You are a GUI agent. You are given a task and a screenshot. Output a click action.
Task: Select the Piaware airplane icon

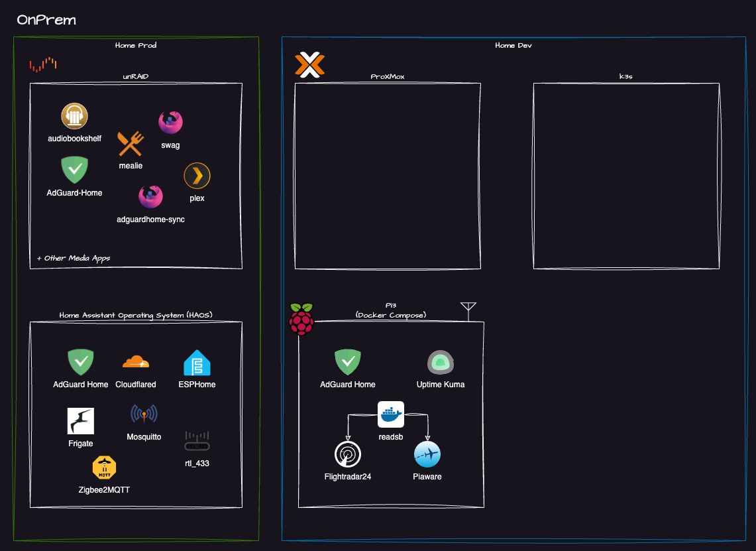(x=427, y=454)
